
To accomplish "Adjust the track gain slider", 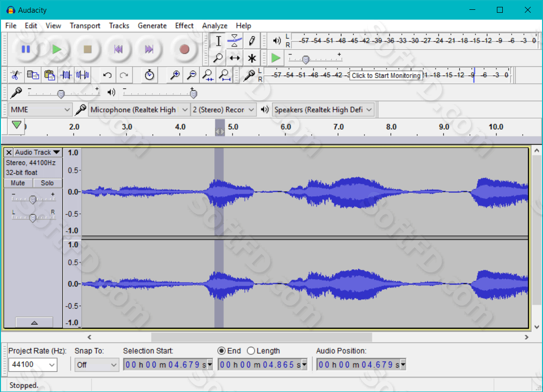I will tap(32, 200).
